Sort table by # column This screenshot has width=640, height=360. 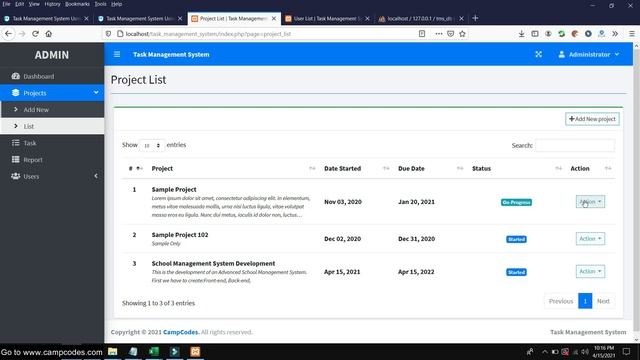click(134, 168)
